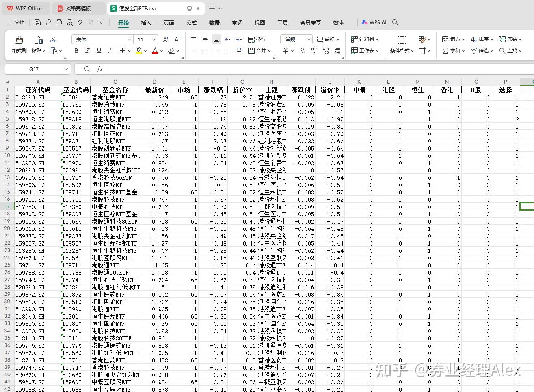Click the WPS AI button
Screen dimensions: 534x392
point(373,22)
